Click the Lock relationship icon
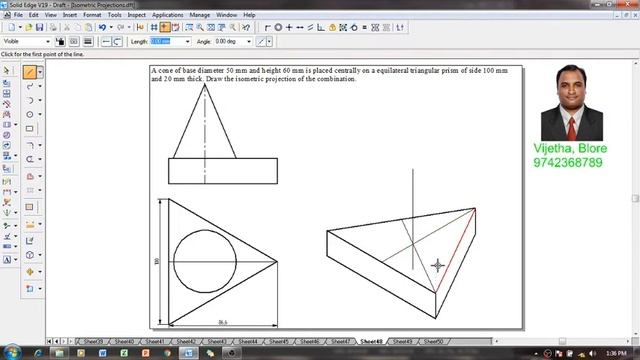640x360 pixels. coord(332,27)
